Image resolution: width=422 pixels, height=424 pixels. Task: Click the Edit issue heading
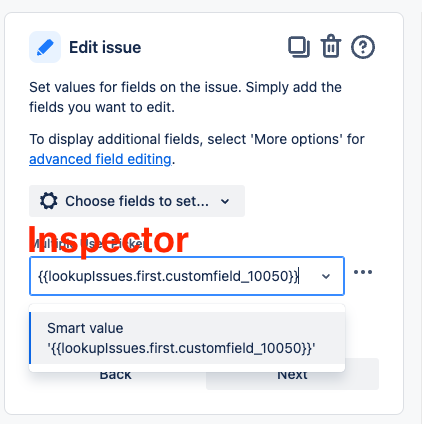coord(105,47)
